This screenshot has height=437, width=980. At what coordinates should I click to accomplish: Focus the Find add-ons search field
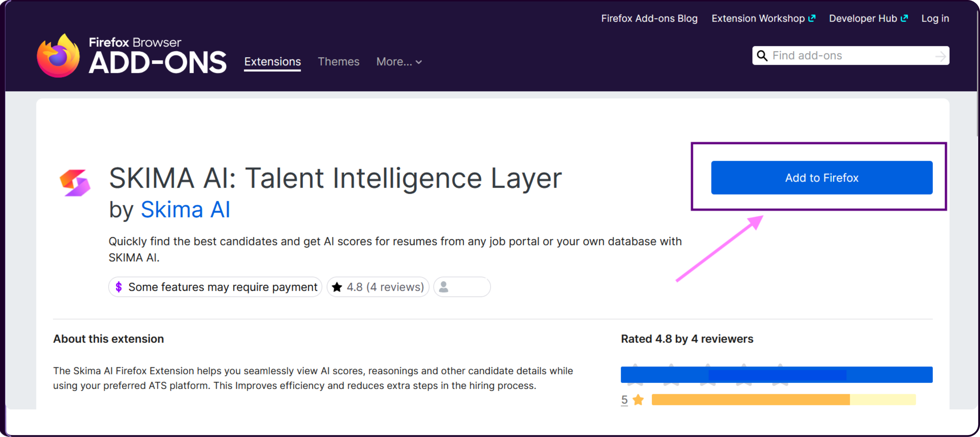851,55
